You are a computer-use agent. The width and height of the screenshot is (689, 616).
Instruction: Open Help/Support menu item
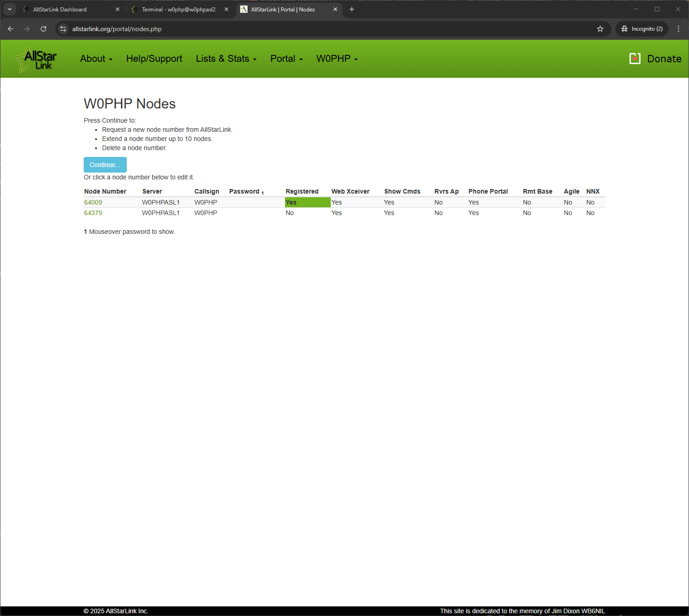pos(154,59)
